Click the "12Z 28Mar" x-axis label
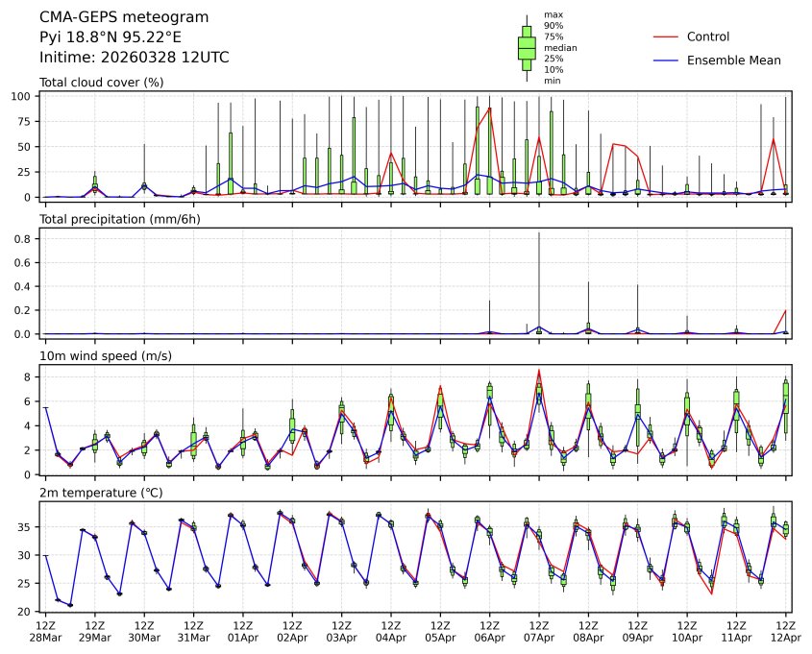 point(45,631)
